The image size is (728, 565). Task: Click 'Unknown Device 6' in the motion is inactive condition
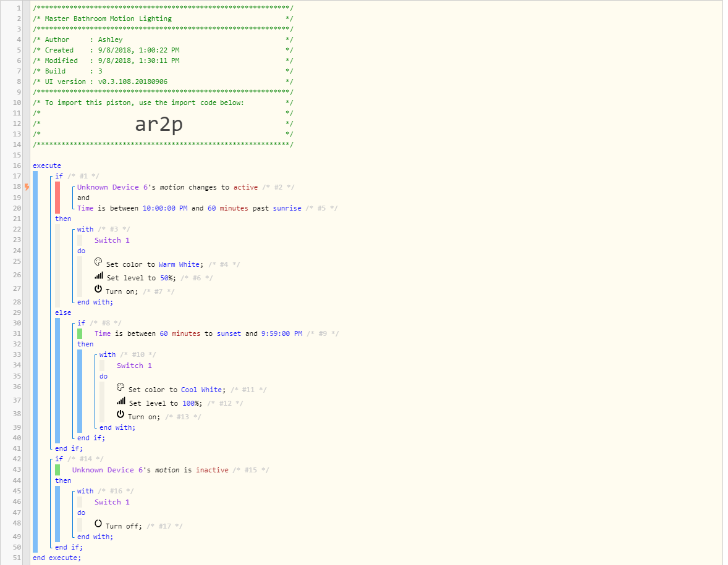coord(108,470)
